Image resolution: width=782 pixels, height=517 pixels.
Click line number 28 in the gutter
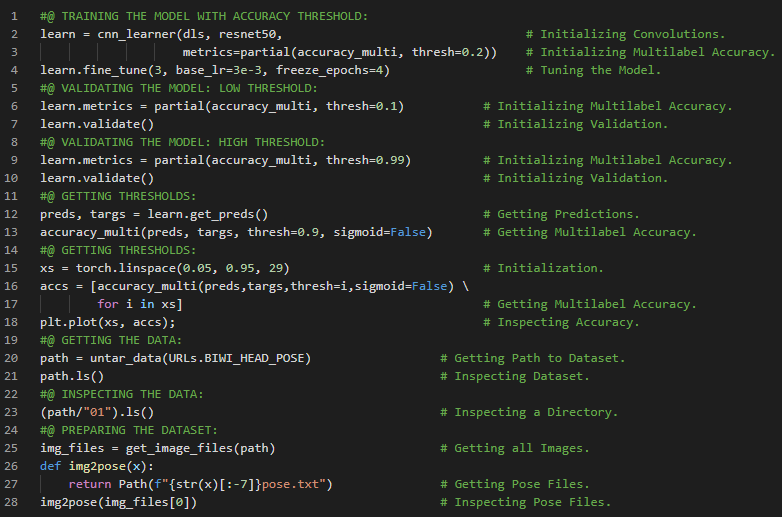click(x=15, y=502)
